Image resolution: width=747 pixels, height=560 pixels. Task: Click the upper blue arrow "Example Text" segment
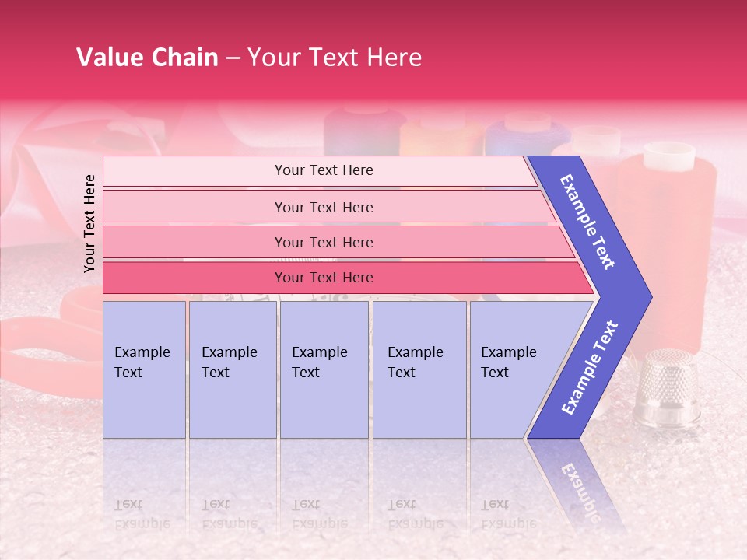click(590, 222)
